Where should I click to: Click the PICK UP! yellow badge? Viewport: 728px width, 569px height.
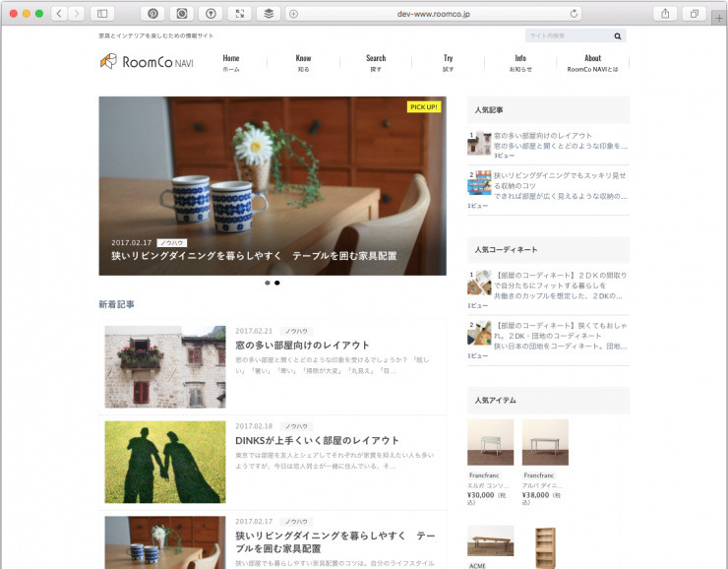(424, 107)
